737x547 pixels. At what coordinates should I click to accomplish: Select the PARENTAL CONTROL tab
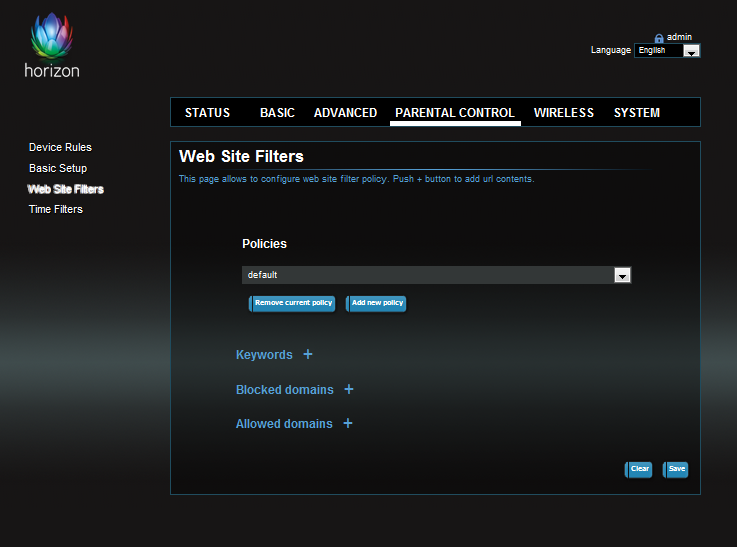pyautogui.click(x=455, y=113)
